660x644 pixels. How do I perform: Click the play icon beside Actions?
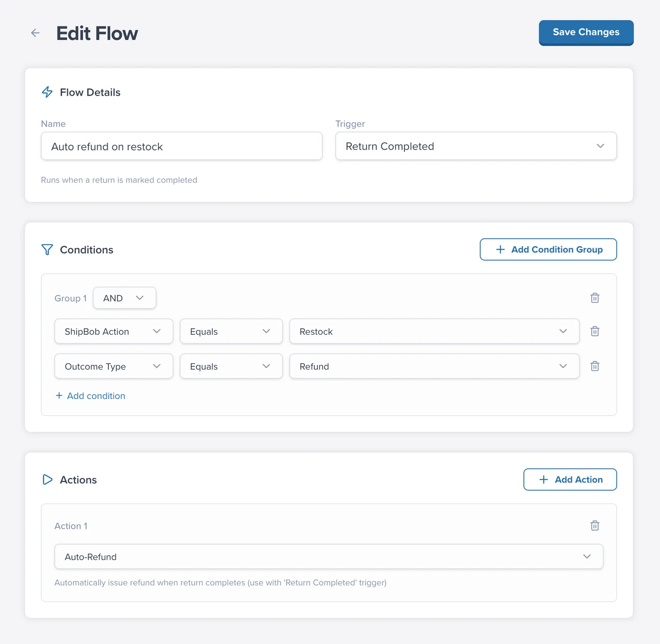(x=47, y=479)
